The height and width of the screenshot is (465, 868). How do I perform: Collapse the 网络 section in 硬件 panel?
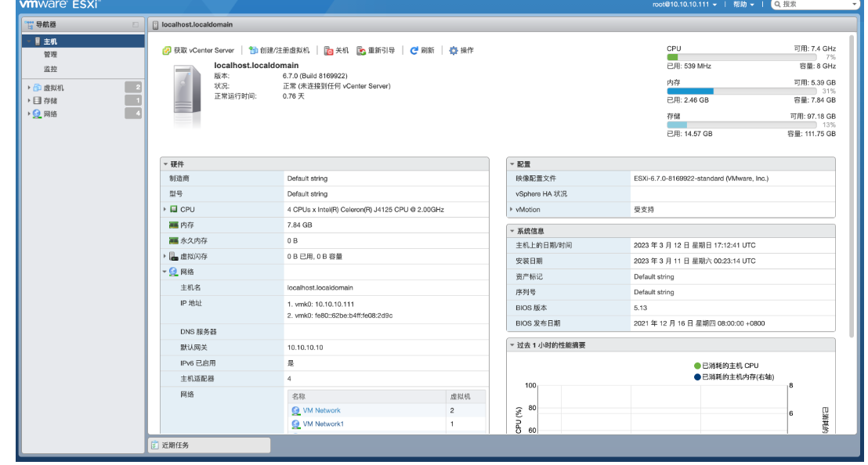(165, 272)
